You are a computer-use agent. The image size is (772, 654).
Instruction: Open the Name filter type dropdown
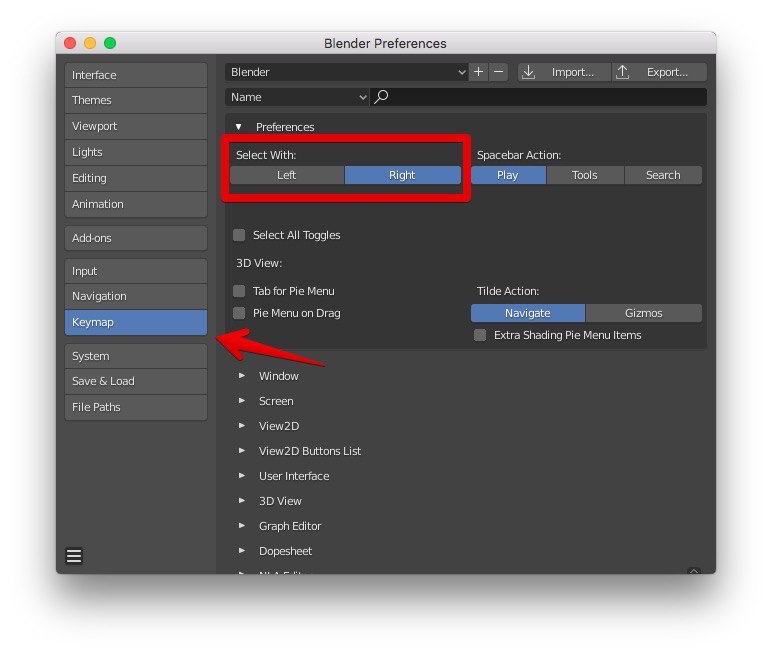(298, 97)
